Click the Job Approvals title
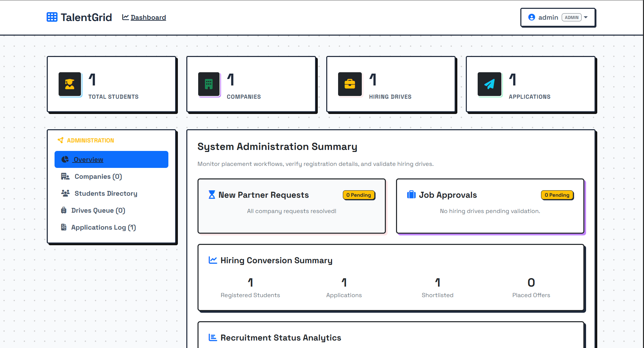This screenshot has height=348, width=644. pyautogui.click(x=448, y=195)
